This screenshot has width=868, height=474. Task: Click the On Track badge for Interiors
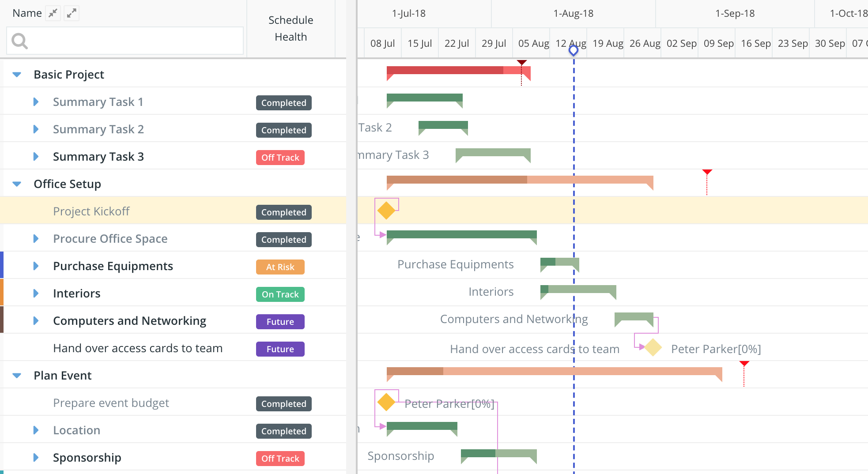(x=280, y=294)
